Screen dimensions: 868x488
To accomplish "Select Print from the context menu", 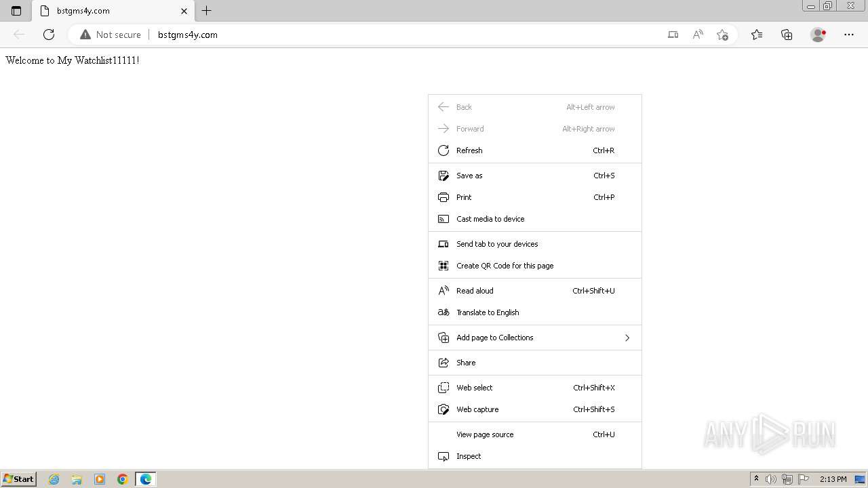I will 535,197.
